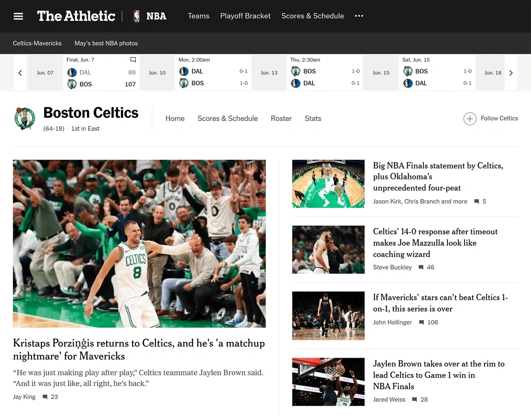
Task: Open thumbnail for Mavericks' stars article
Action: point(328,316)
